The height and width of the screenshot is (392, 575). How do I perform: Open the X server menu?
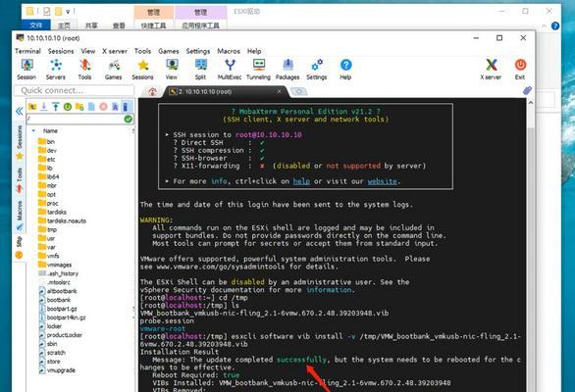tap(115, 51)
